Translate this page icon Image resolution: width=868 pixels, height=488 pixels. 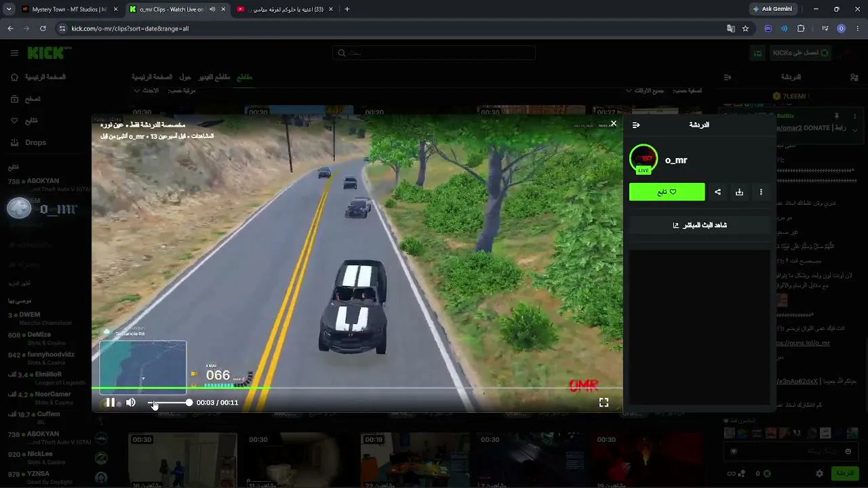(x=730, y=28)
